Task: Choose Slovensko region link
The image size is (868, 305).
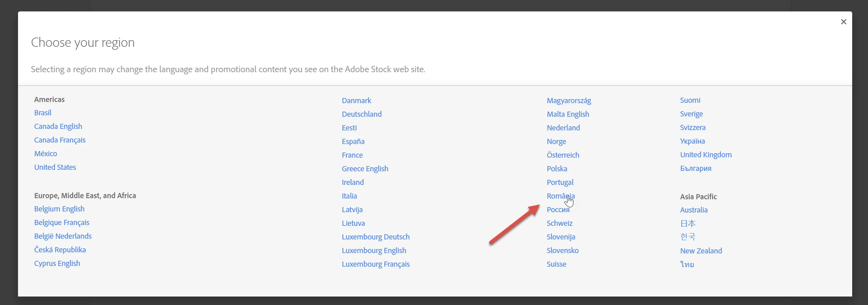Action: pyautogui.click(x=562, y=250)
